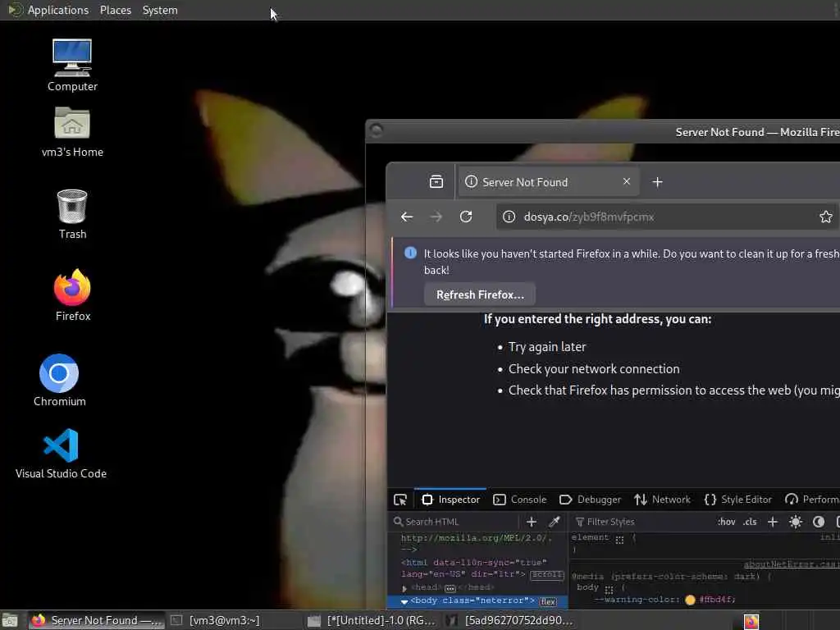
Task: Focus the Filter Styles field
Action: (x=640, y=522)
